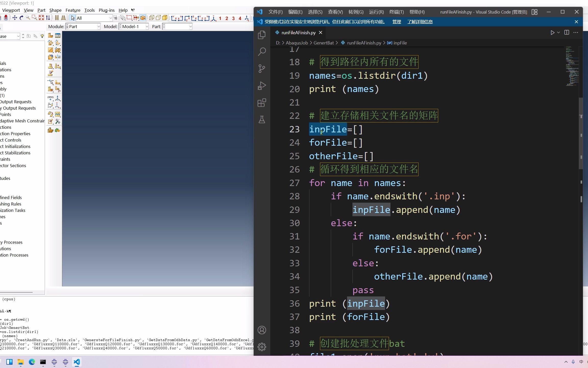Select the Rotate View tool
Viewport: 588px width, 368px height.
(21, 18)
